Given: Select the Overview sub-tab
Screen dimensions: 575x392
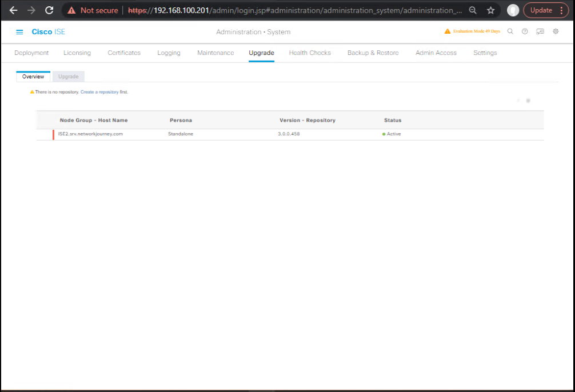Looking at the screenshot, I should coord(33,76).
